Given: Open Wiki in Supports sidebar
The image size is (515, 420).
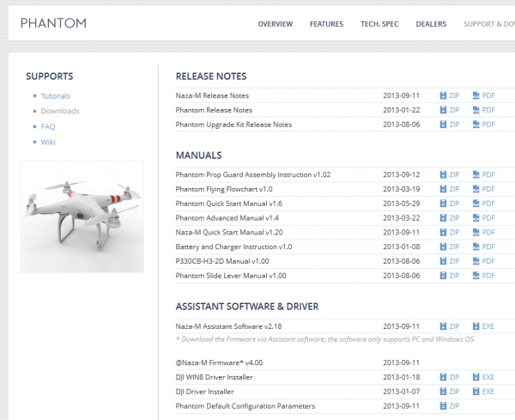Looking at the screenshot, I should coord(48,142).
